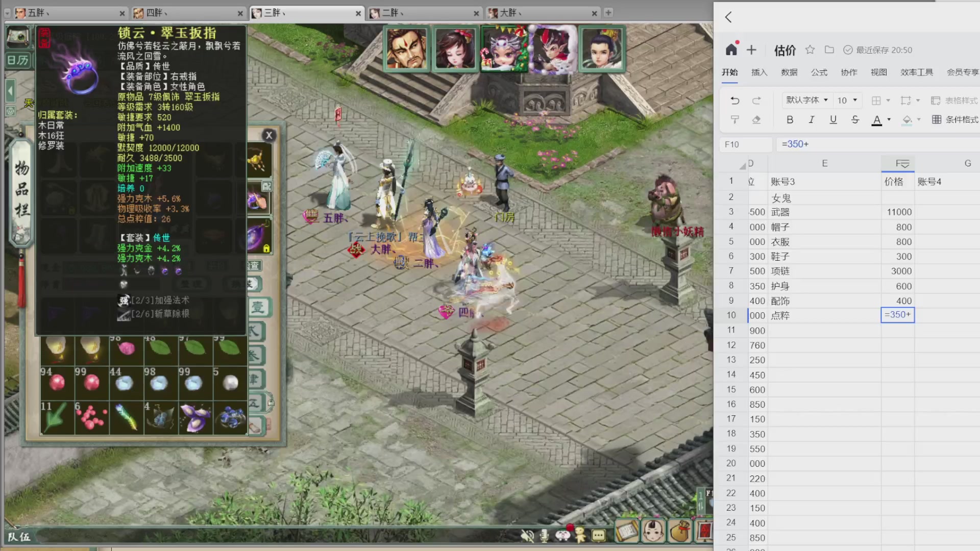Screen dimensions: 980x551
Task: Toggle strikethrough formatting
Action: click(x=855, y=119)
